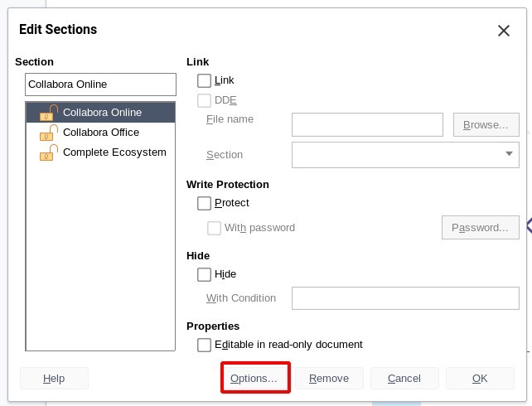Screen dimensions: 532x406
Task: Select the Collabora Online list entry
Action: coord(100,112)
